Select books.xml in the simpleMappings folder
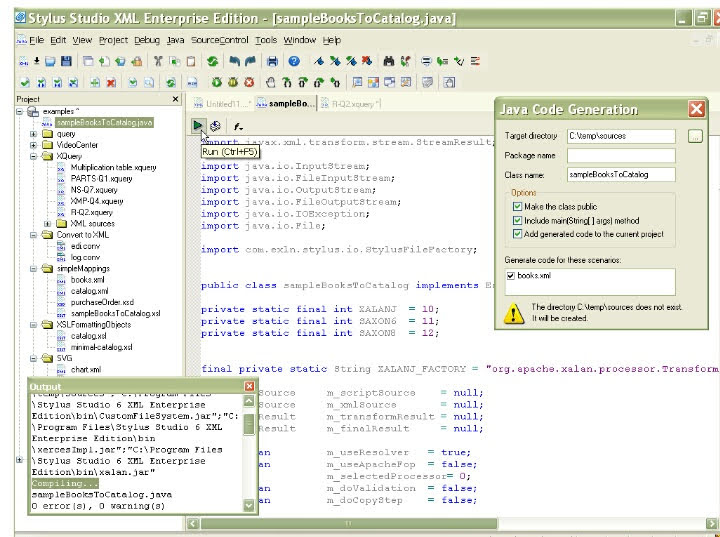Screen dimensions: 720x537 [86, 281]
